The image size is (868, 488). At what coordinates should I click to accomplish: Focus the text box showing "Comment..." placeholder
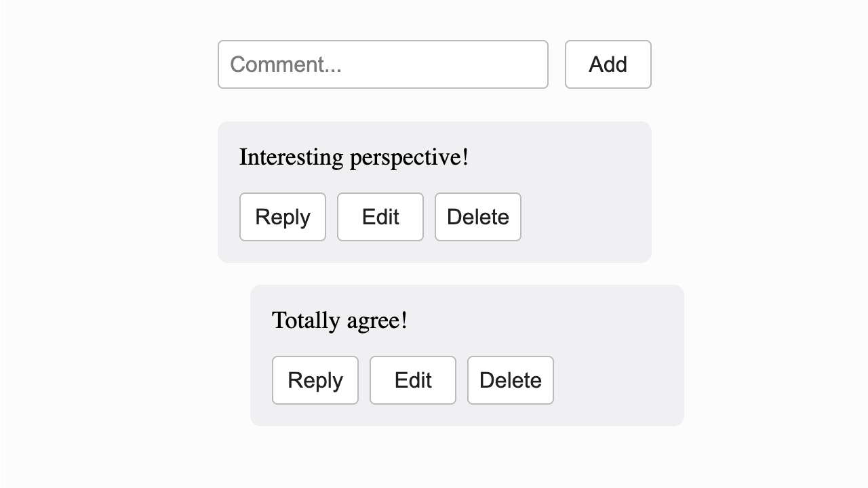point(382,65)
